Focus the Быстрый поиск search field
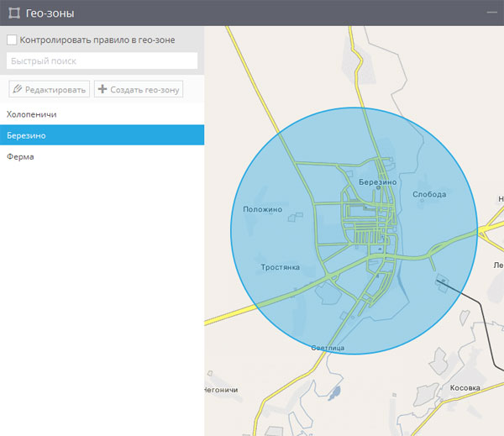504x436 pixels. coord(102,61)
